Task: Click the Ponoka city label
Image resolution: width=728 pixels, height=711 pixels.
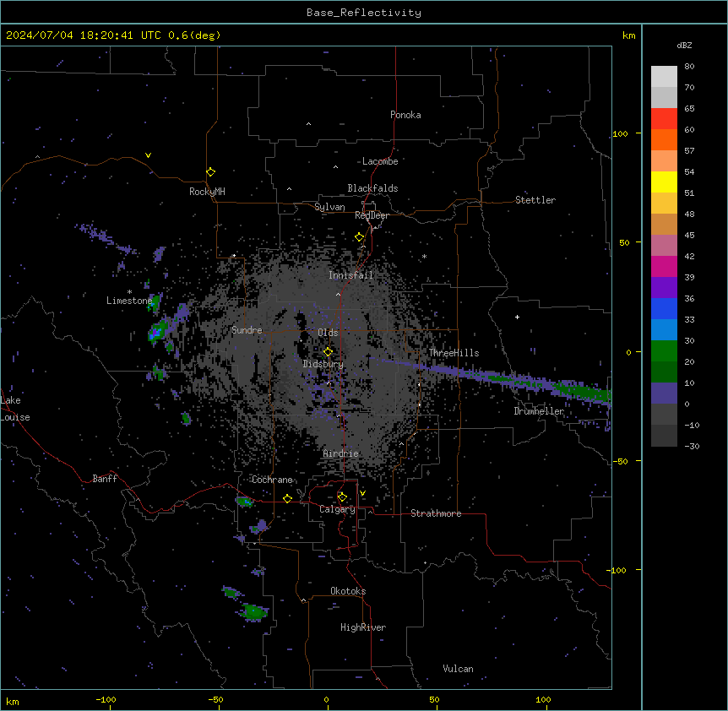Action: (405, 115)
